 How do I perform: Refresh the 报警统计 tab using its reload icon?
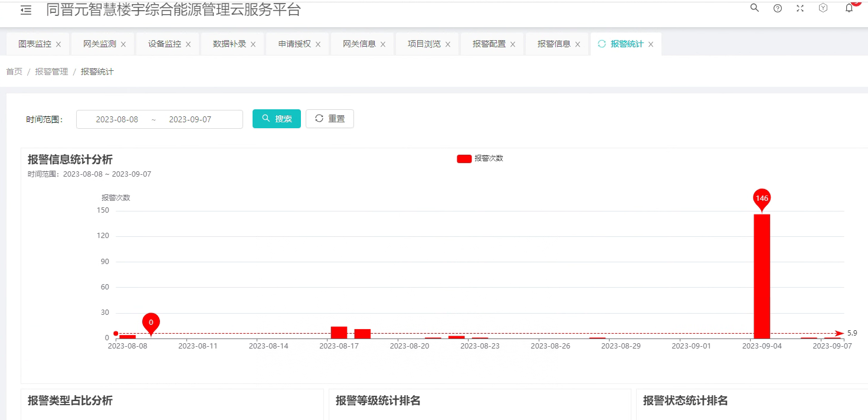602,44
